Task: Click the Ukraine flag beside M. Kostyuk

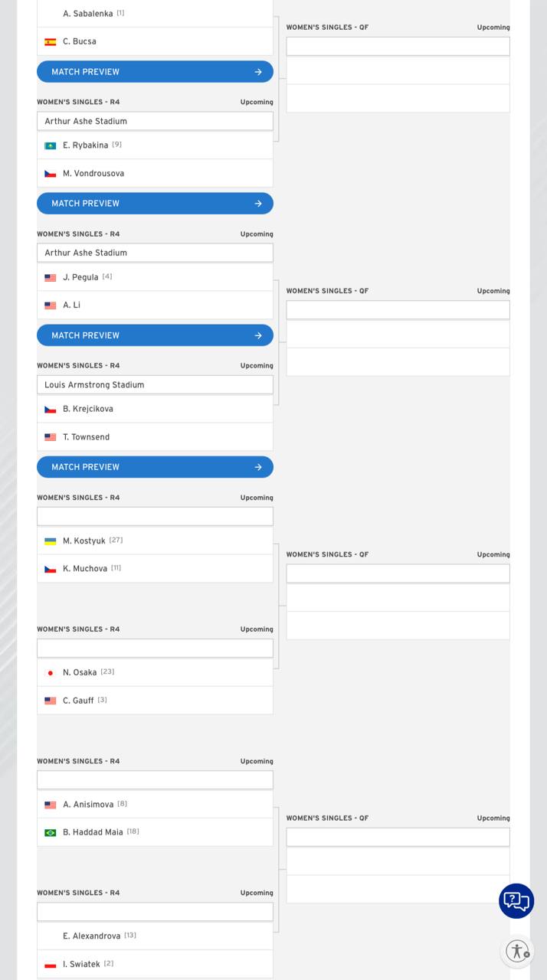Action: 51,541
